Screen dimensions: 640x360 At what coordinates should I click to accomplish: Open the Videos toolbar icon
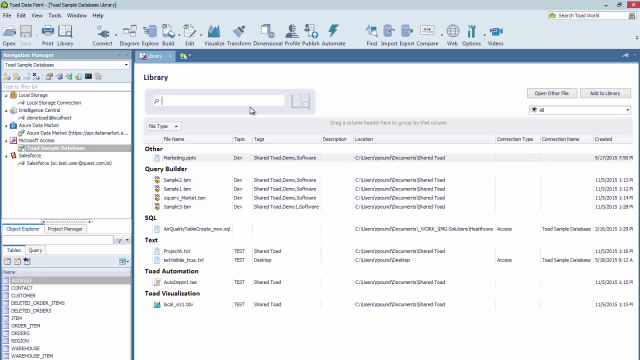pyautogui.click(x=496, y=35)
